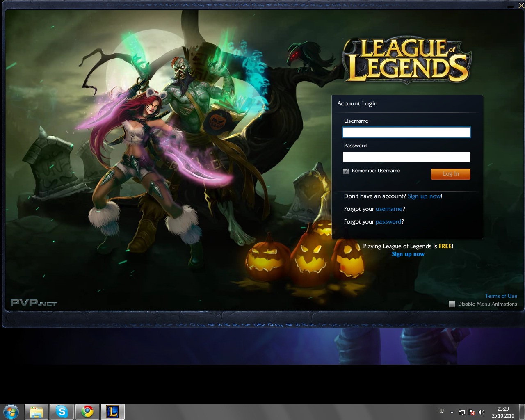525x420 pixels.
Task: Toggle the Remember Username checkbox
Action: [346, 171]
